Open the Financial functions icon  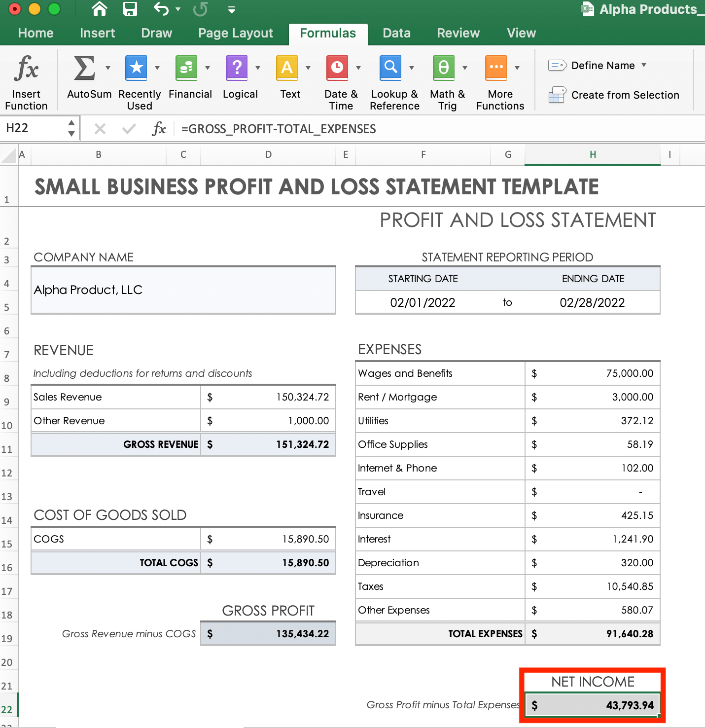pyautogui.click(x=186, y=68)
